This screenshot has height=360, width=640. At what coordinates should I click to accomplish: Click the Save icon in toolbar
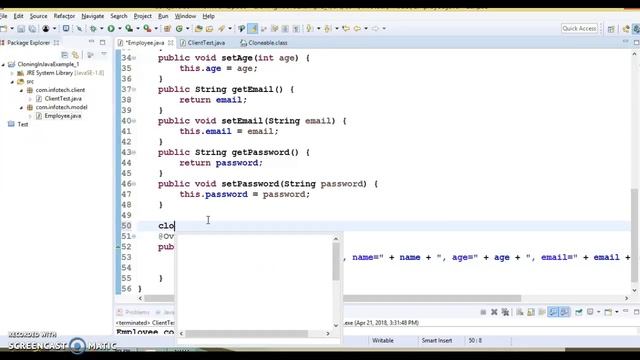[x=21, y=29]
